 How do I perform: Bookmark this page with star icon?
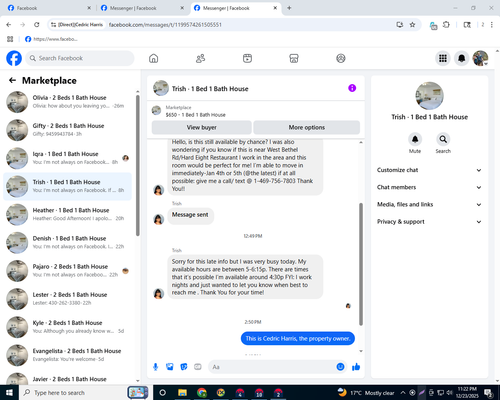pos(412,25)
